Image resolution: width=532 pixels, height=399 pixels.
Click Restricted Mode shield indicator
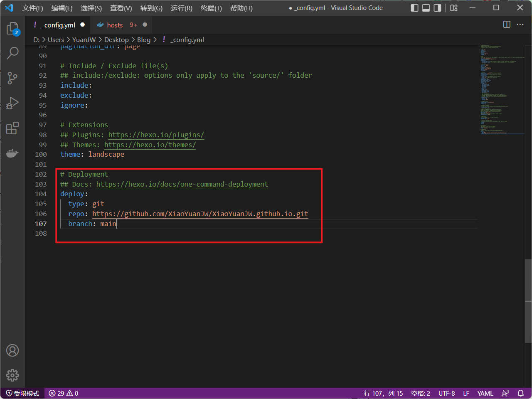[x=23, y=393]
